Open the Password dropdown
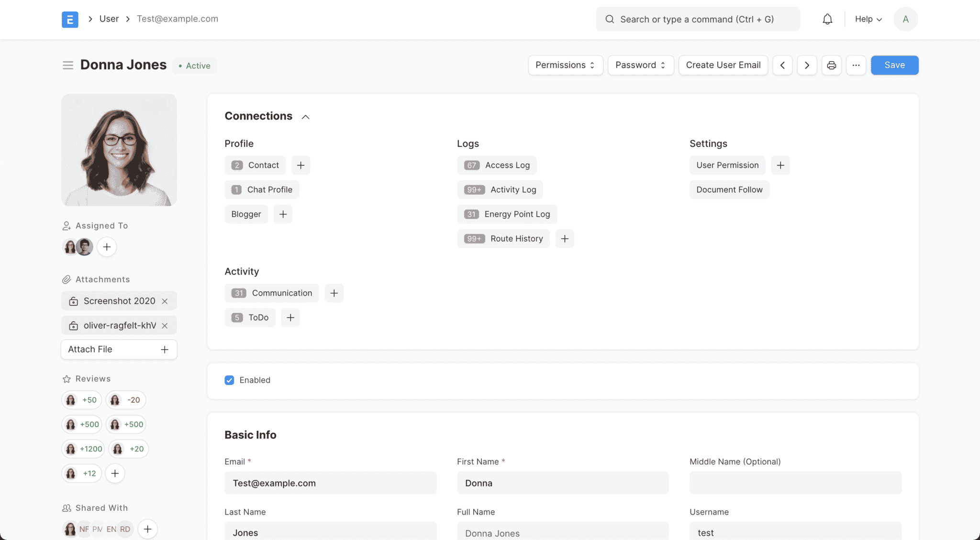Screen dimensions: 980x540 (x=640, y=65)
